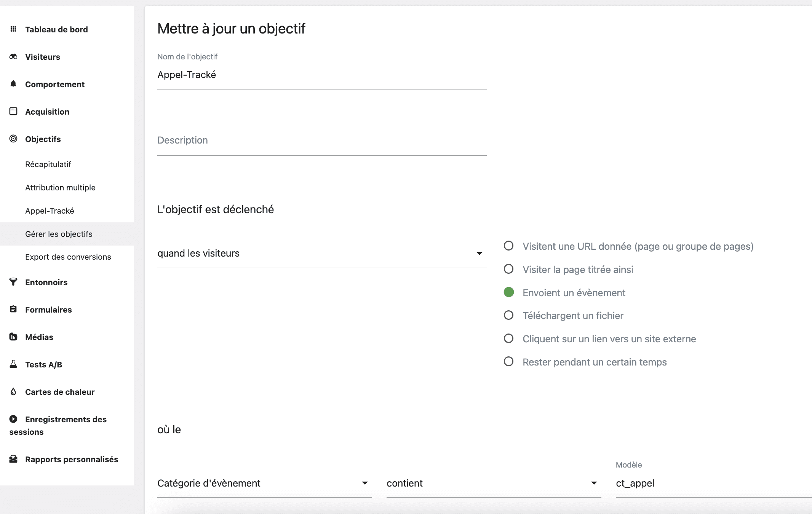
Task: Click the Entonnoirs funnel icon
Action: 13,282
